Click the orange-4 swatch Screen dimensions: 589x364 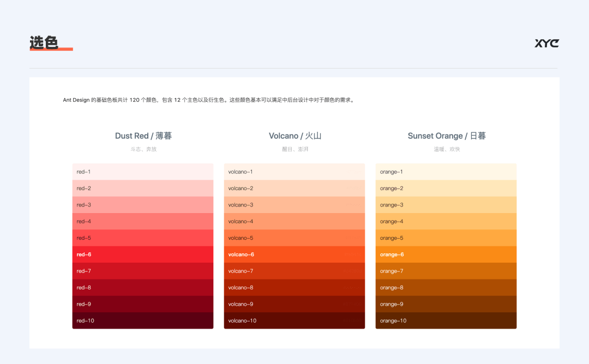pos(446,221)
